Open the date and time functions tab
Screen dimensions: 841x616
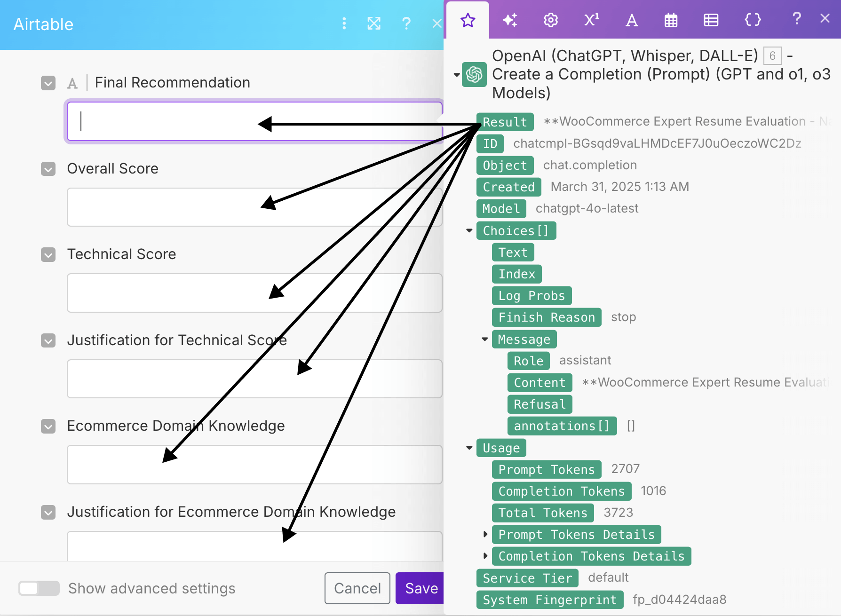point(671,20)
